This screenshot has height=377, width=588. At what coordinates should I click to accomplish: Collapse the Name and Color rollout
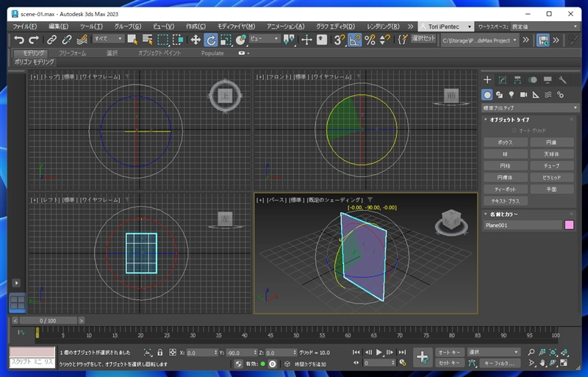tap(485, 214)
